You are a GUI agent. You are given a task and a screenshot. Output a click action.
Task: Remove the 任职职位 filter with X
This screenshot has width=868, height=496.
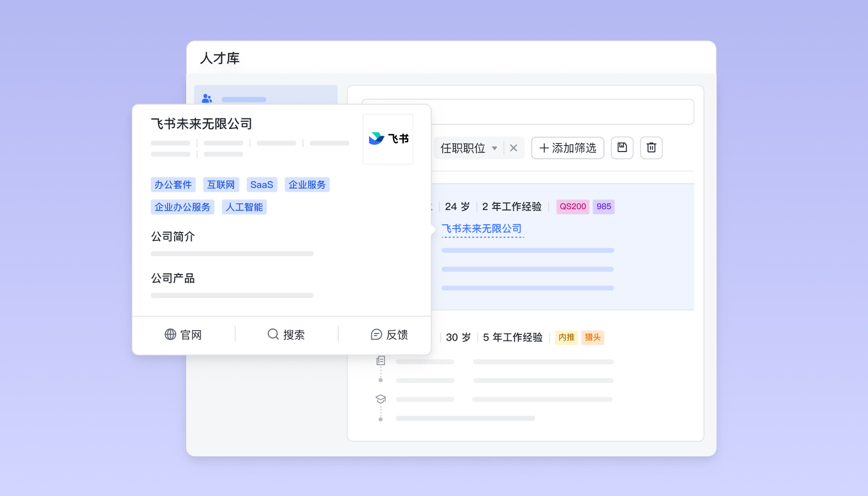click(x=513, y=148)
